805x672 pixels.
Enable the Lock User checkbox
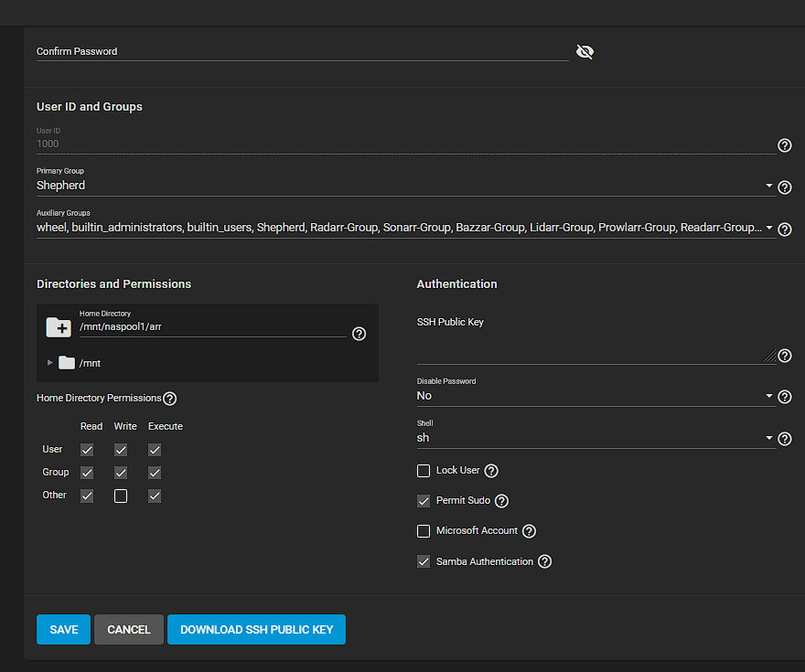pyautogui.click(x=424, y=471)
